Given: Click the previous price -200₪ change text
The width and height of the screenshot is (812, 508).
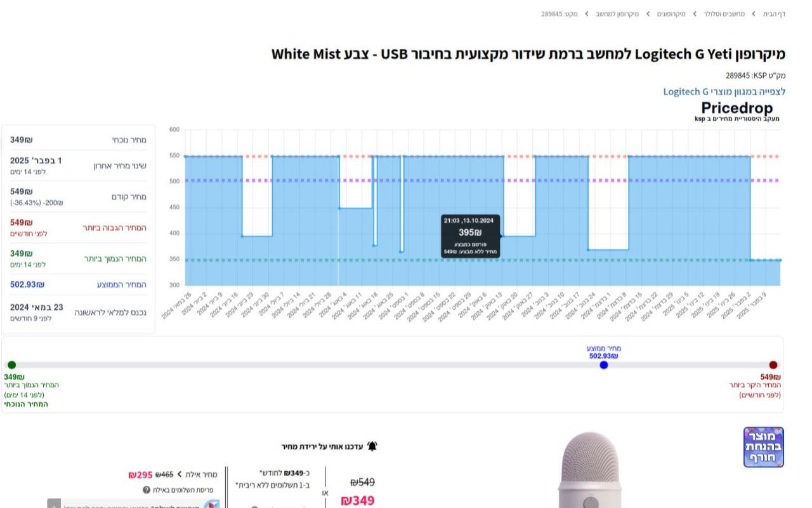Looking at the screenshot, I should pyautogui.click(x=36, y=203).
